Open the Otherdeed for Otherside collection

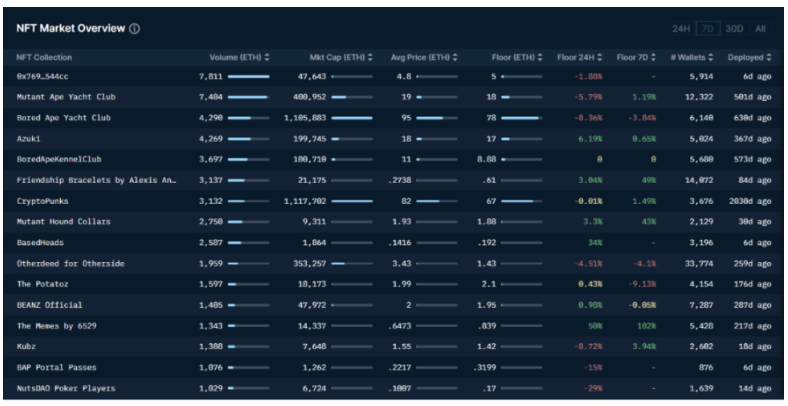click(70, 263)
